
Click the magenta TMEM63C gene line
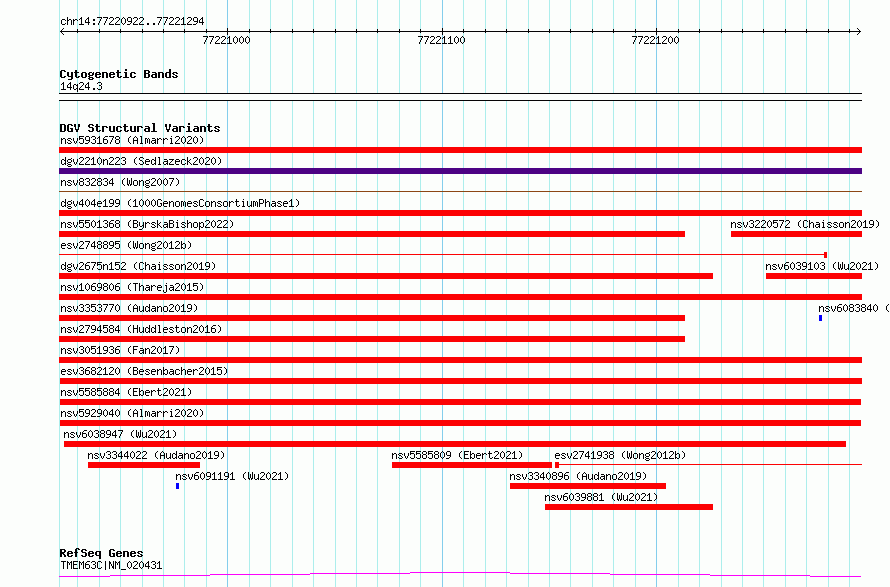(460, 575)
